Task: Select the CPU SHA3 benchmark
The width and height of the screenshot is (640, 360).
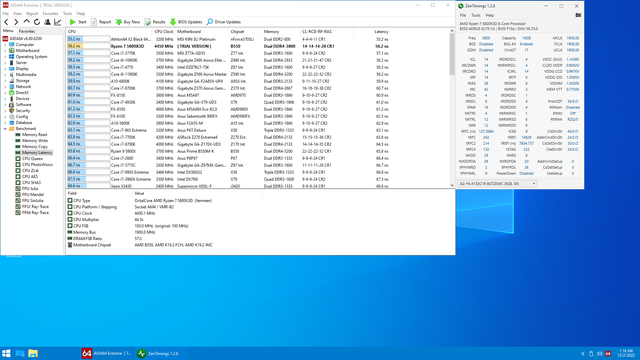Action: [31, 182]
